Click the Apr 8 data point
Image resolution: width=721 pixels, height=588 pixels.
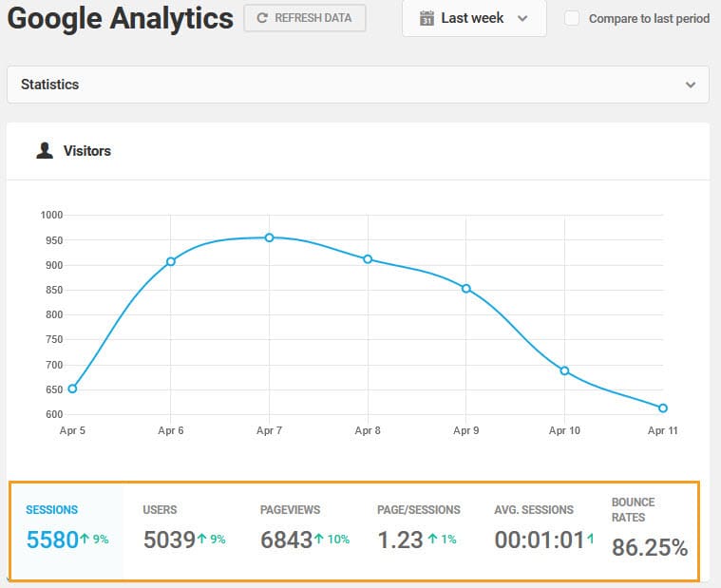pos(368,259)
